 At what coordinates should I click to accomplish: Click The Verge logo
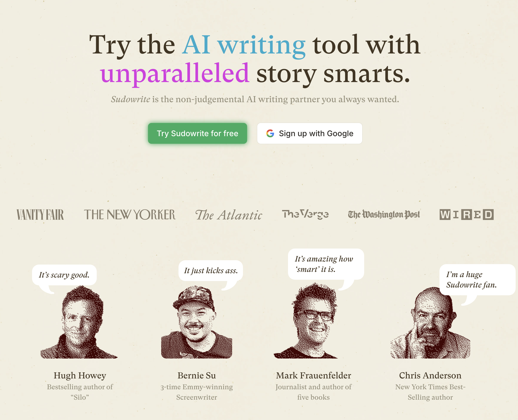(305, 214)
